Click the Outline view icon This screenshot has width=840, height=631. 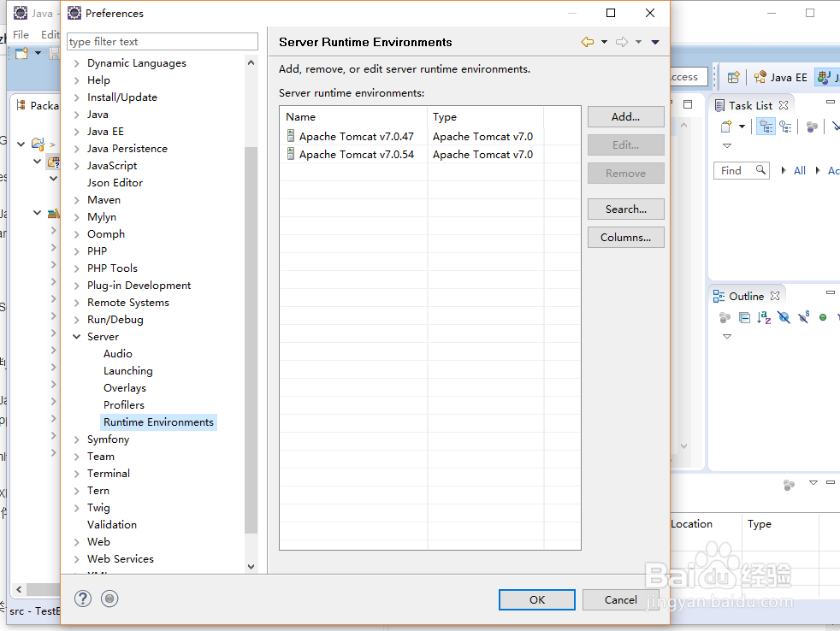tap(719, 296)
